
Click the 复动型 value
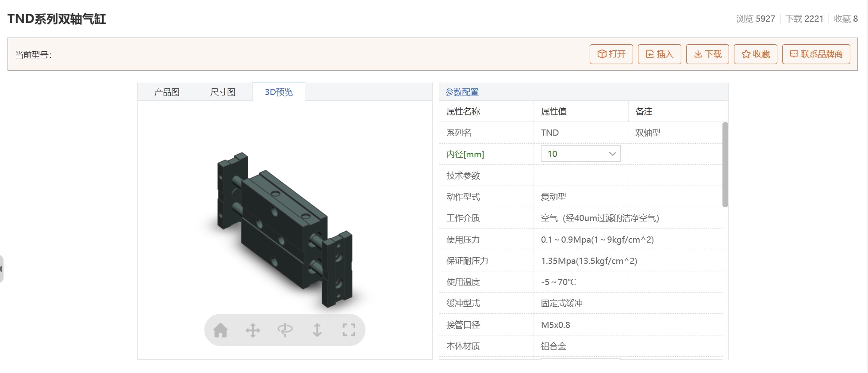coord(553,197)
